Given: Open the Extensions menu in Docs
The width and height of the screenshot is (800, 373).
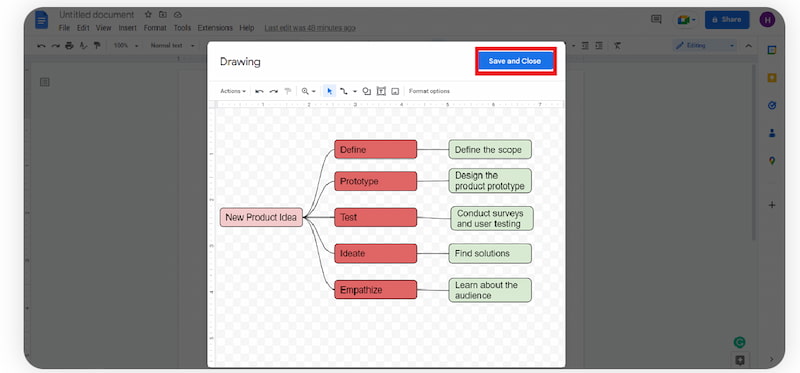Looking at the screenshot, I should (215, 28).
